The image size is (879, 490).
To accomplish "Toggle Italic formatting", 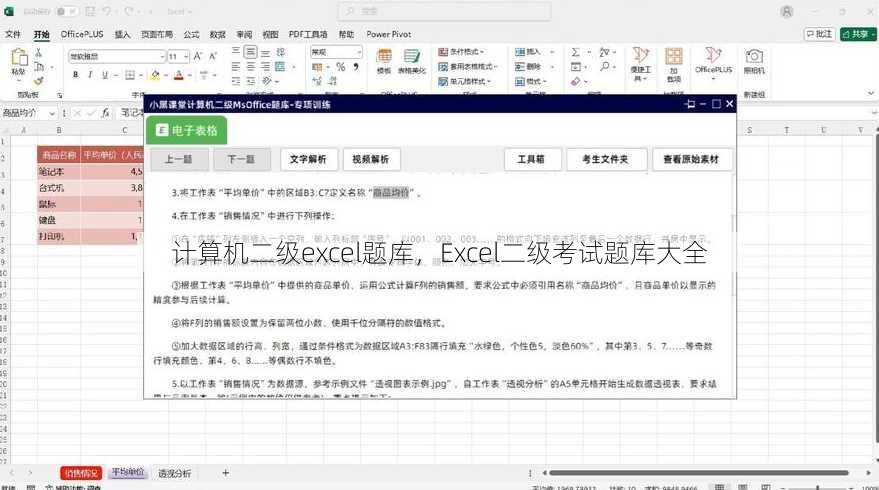I will (x=90, y=75).
